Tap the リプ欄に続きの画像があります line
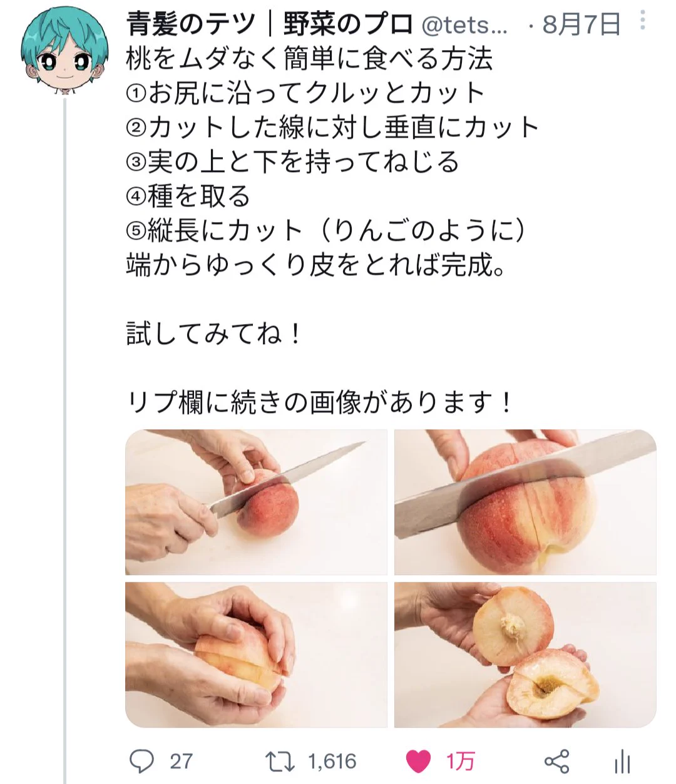This screenshot has height=784, width=676. point(320,401)
